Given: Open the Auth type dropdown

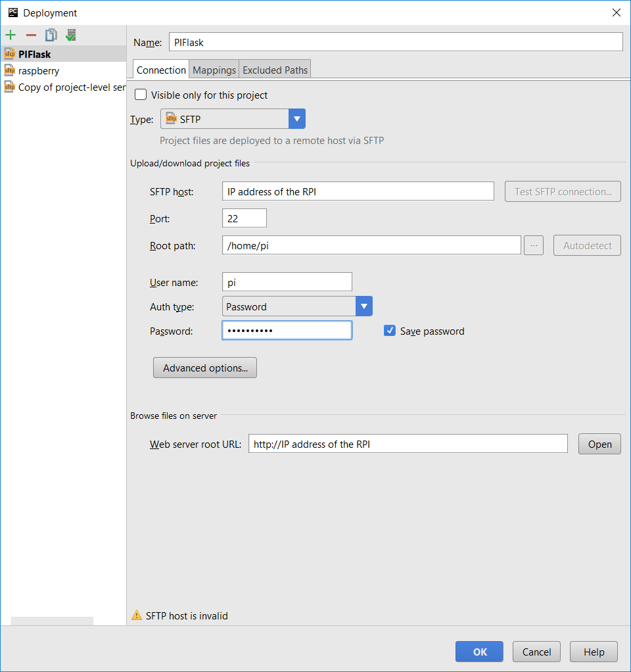Looking at the screenshot, I should tap(364, 306).
